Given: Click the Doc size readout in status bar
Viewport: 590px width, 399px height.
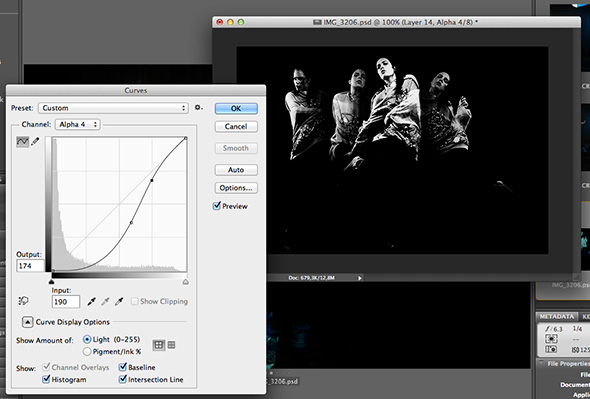Looking at the screenshot, I should pos(312,278).
